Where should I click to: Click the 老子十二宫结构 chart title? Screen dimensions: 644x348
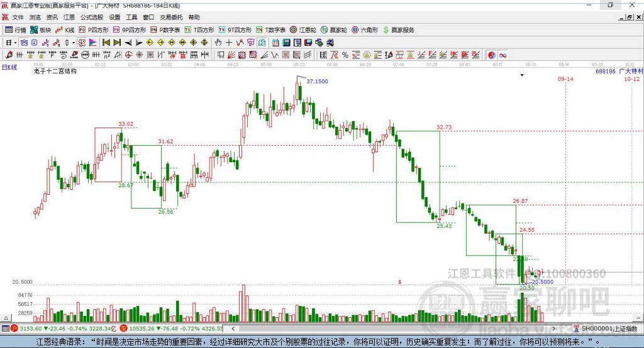(55, 71)
